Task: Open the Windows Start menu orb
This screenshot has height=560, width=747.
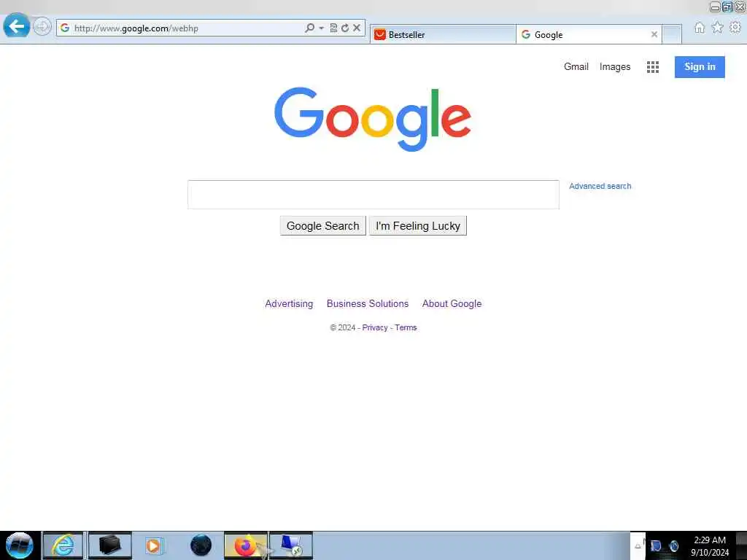Action: tap(20, 545)
